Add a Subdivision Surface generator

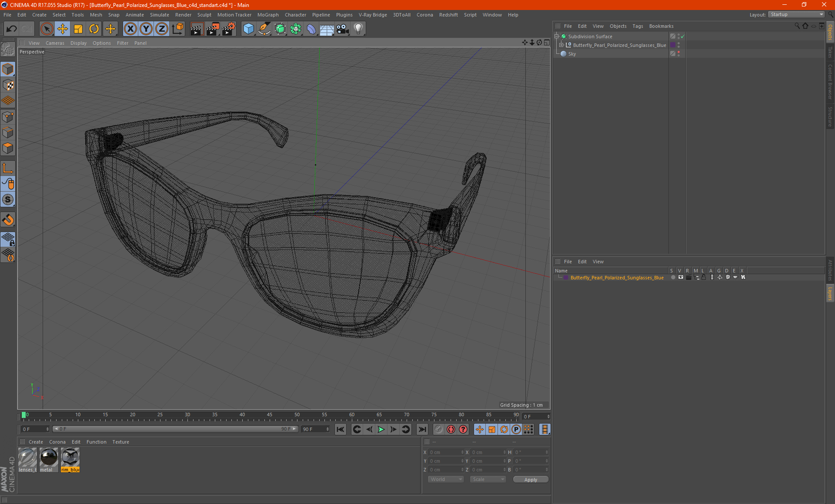(x=280, y=29)
